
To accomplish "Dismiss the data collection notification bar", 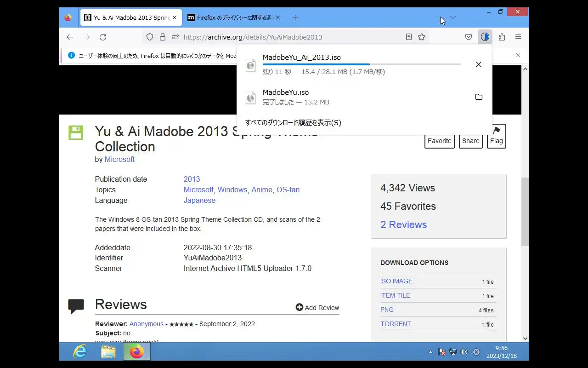I will (x=518, y=55).
